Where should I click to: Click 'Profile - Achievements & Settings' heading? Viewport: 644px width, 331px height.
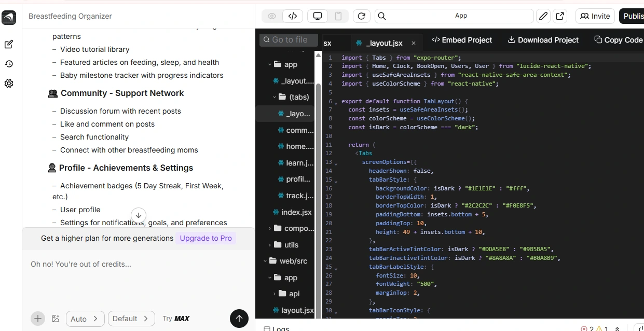pyautogui.click(x=126, y=168)
